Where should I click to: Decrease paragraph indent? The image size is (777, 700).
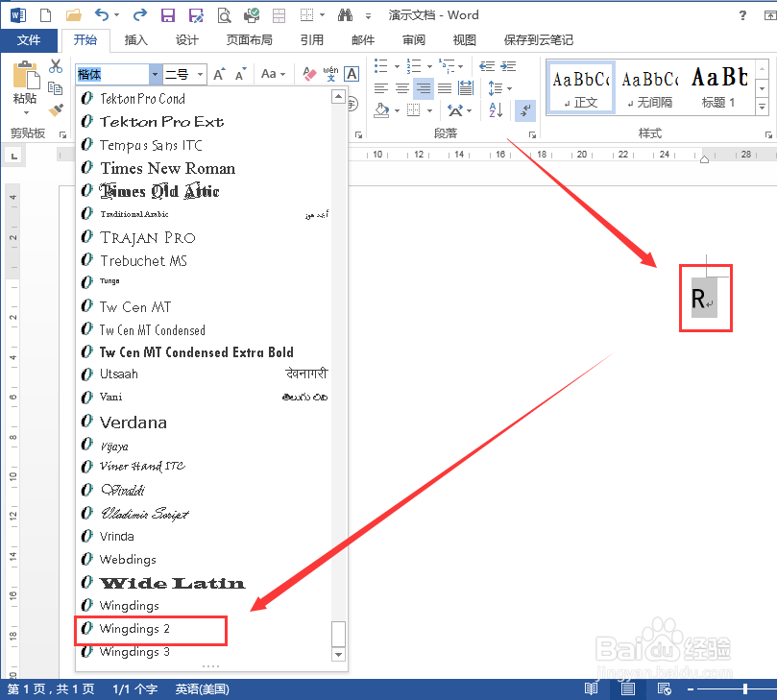pyautogui.click(x=487, y=66)
